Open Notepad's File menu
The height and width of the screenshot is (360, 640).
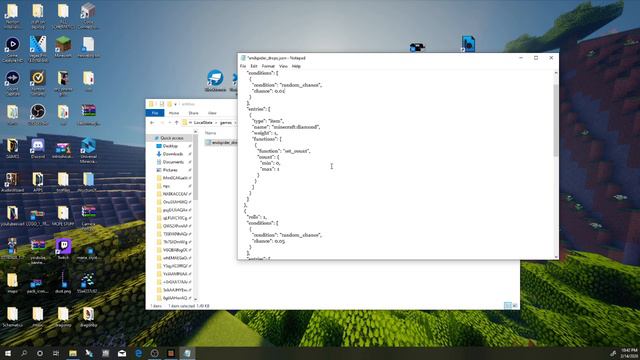[x=243, y=66]
